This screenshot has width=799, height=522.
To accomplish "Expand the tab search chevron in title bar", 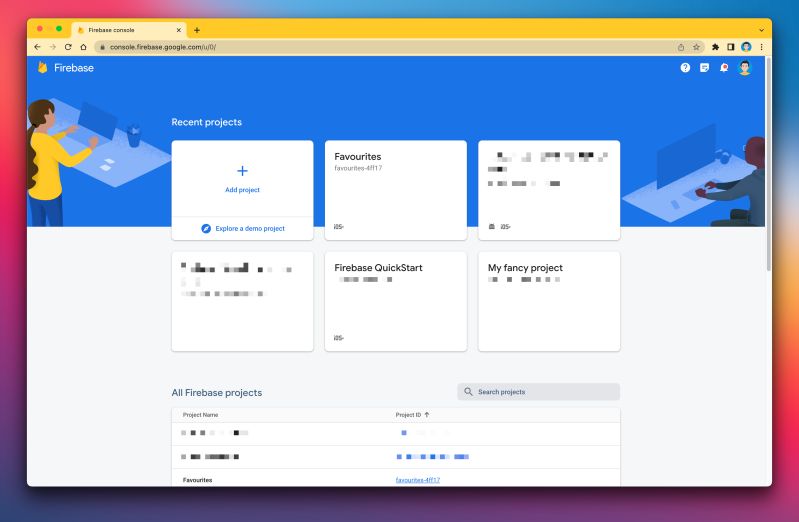I will tap(762, 30).
